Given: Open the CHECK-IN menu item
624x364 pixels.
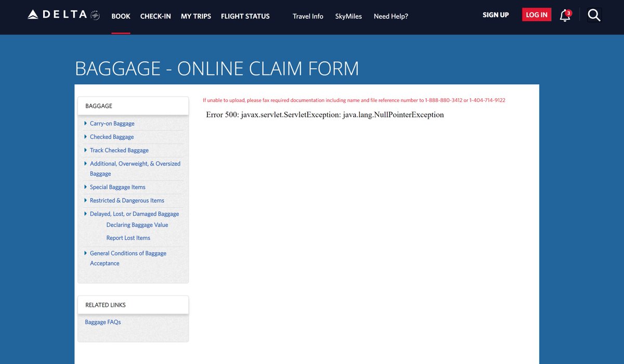Looking at the screenshot, I should [155, 16].
